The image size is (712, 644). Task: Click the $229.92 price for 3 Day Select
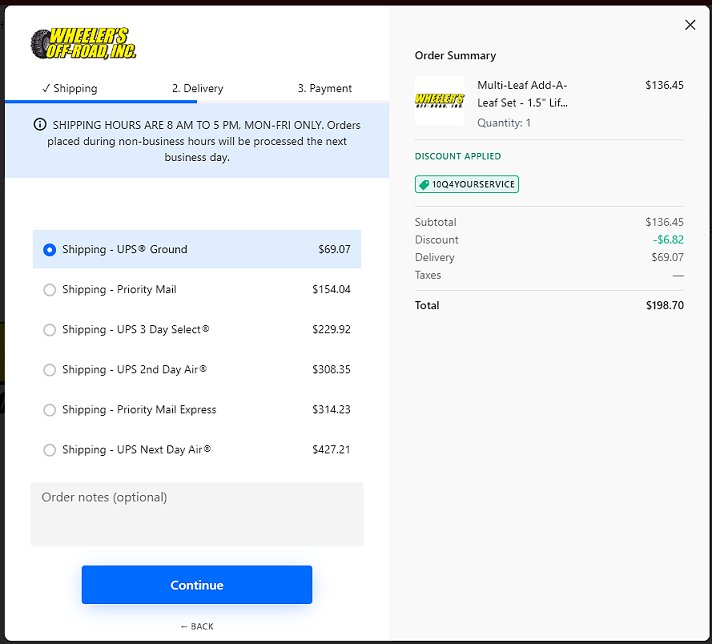331,329
